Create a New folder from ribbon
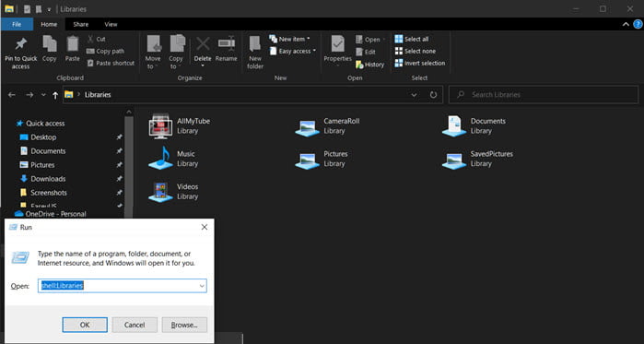 pos(255,53)
